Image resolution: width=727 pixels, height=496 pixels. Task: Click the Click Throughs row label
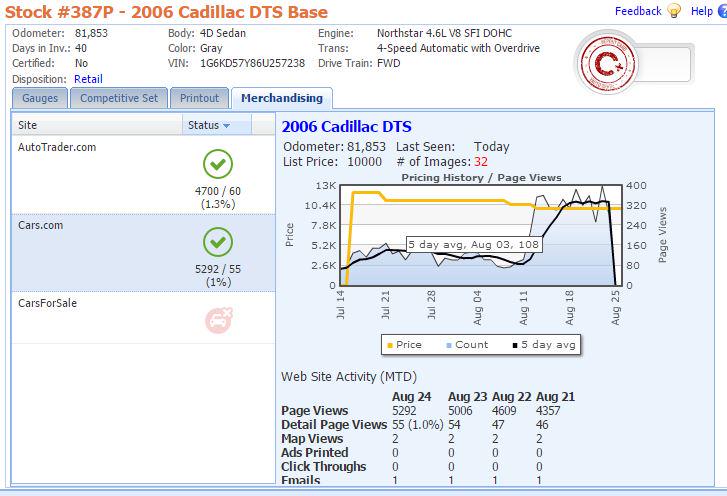[324, 466]
